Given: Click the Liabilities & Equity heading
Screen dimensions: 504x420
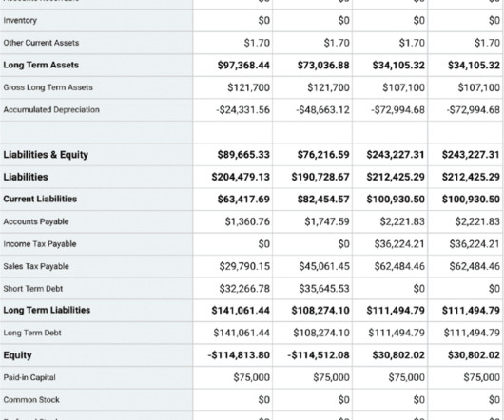Looking at the screenshot, I should [x=46, y=155].
